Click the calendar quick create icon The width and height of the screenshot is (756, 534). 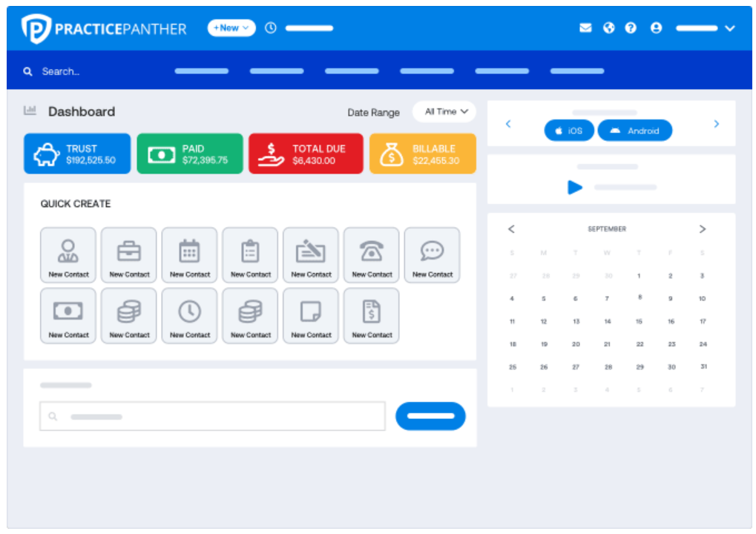pos(189,255)
